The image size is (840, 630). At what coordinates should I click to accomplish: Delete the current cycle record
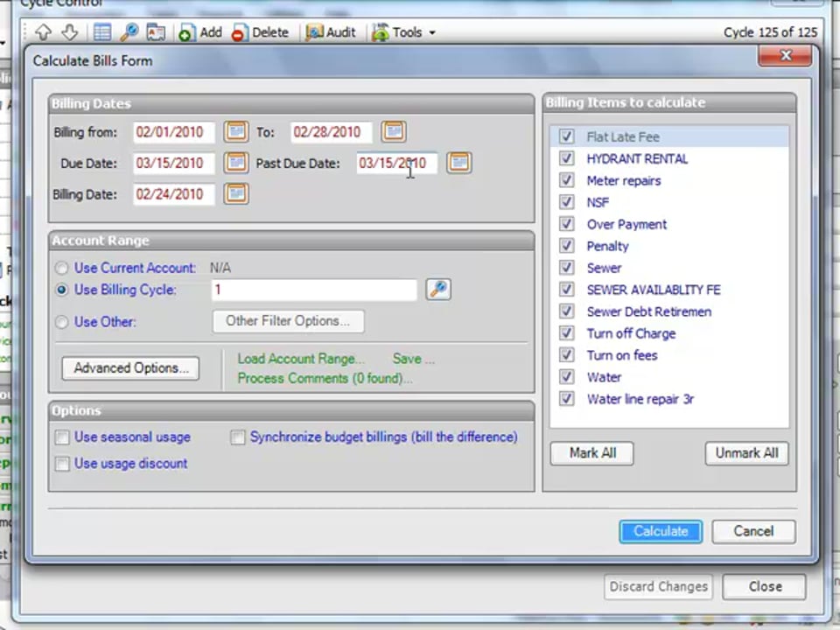(261, 32)
